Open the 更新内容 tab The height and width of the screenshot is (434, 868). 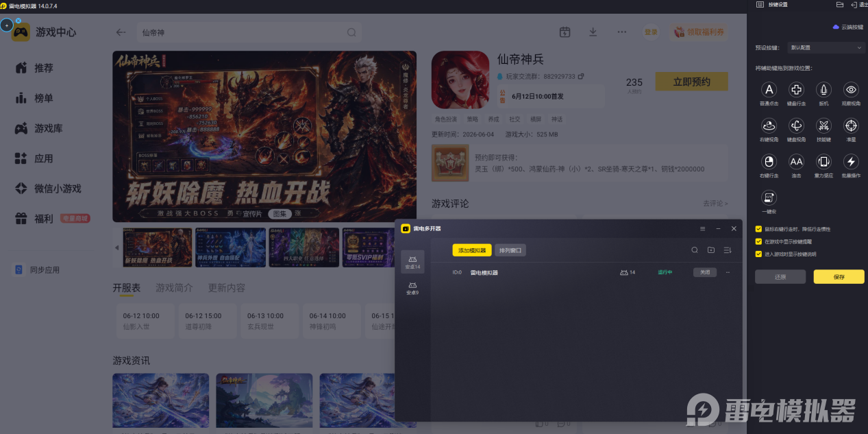(x=227, y=288)
